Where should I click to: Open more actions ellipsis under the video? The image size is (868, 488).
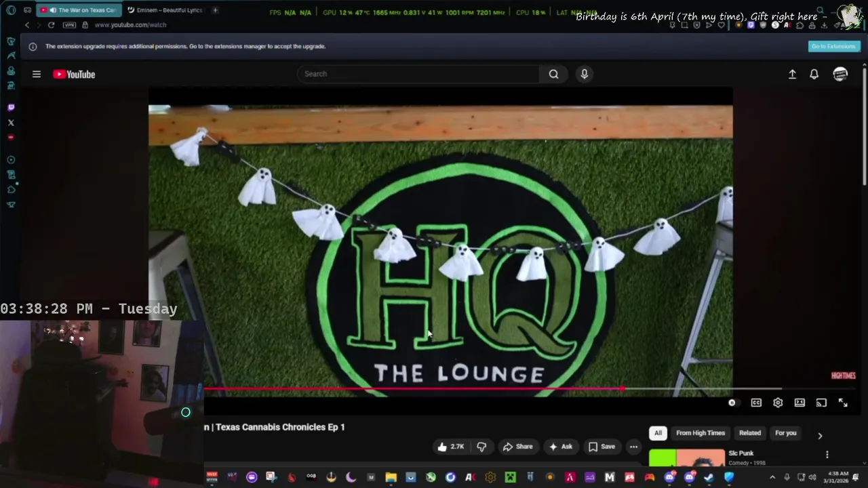pyautogui.click(x=633, y=447)
